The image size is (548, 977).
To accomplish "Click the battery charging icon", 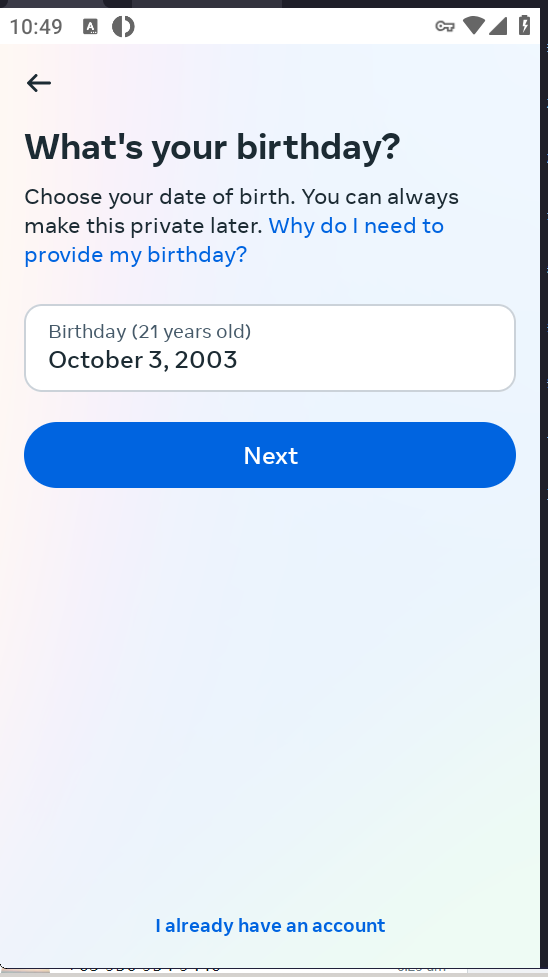I will [x=524, y=26].
